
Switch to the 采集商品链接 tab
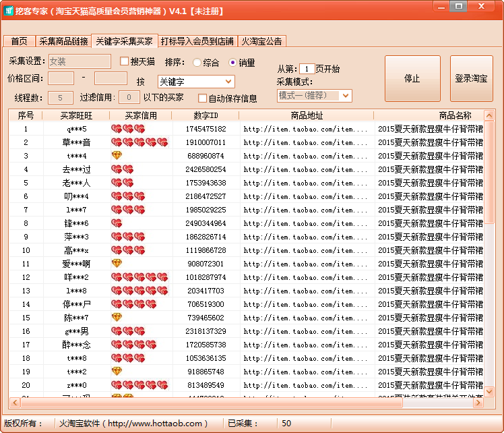point(63,41)
